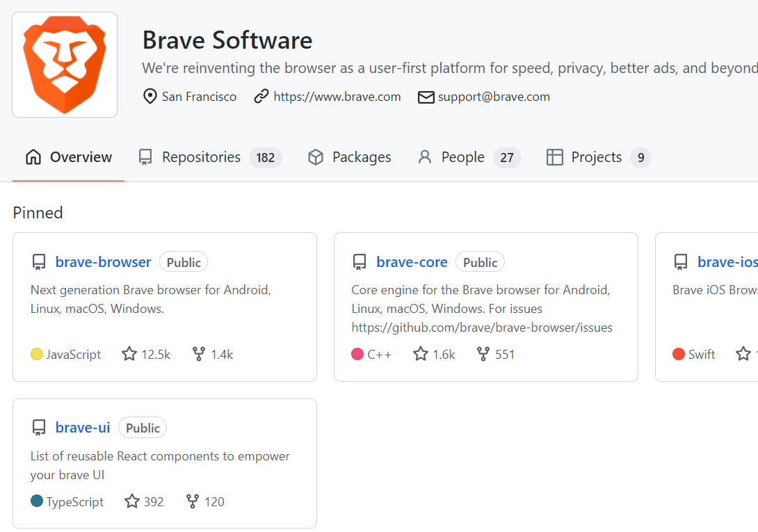Click the San Francisco location text
The width and height of the screenshot is (758, 532).
coord(199,97)
